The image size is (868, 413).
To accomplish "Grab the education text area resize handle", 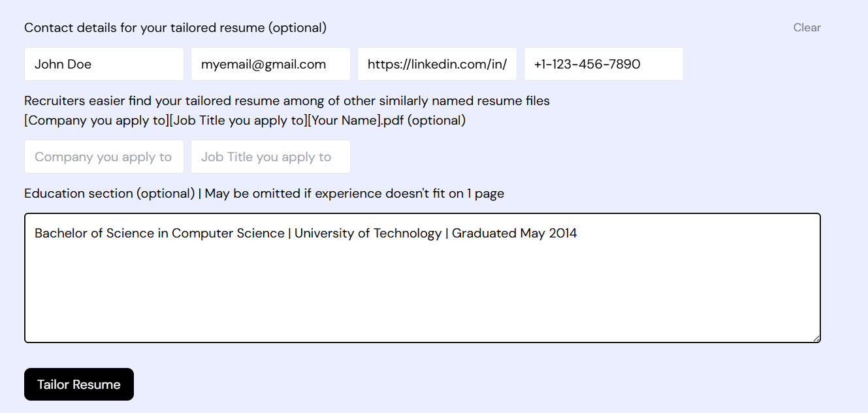I will [816, 338].
